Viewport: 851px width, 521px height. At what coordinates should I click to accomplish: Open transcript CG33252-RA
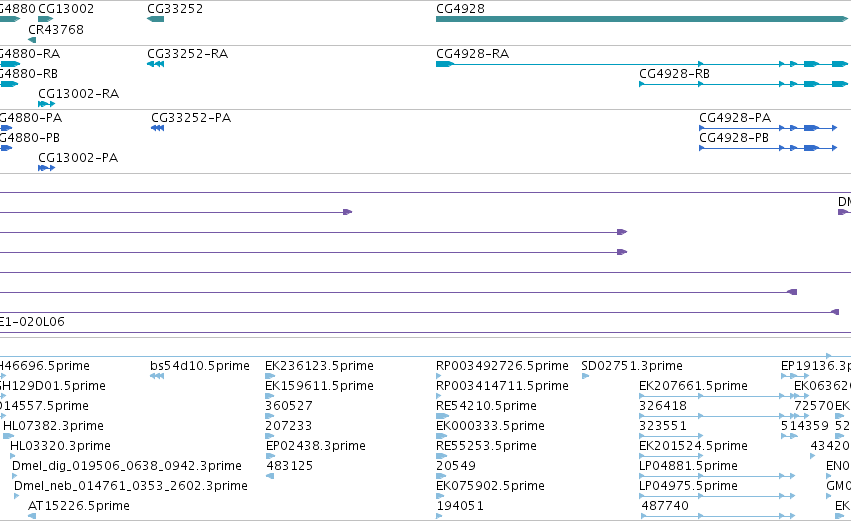[x=187, y=54]
